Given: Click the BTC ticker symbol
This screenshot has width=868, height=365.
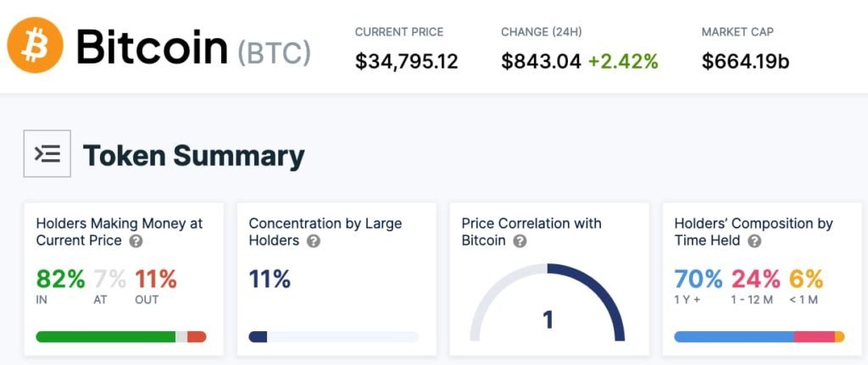Looking at the screenshot, I should [x=274, y=53].
